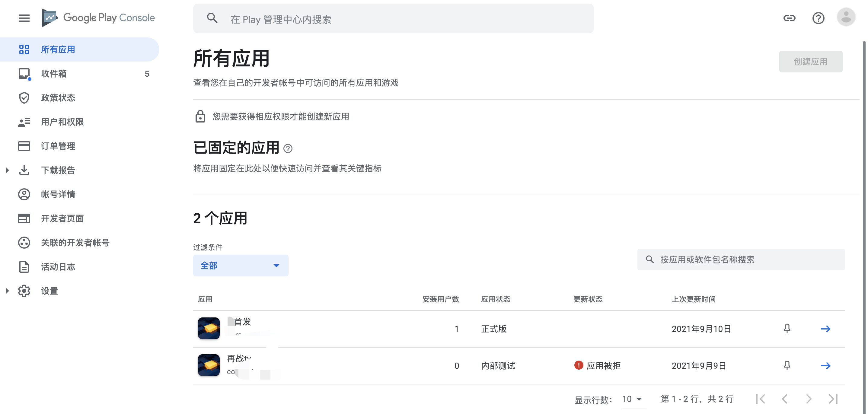Open the 全部 filter dropdown

(x=241, y=266)
